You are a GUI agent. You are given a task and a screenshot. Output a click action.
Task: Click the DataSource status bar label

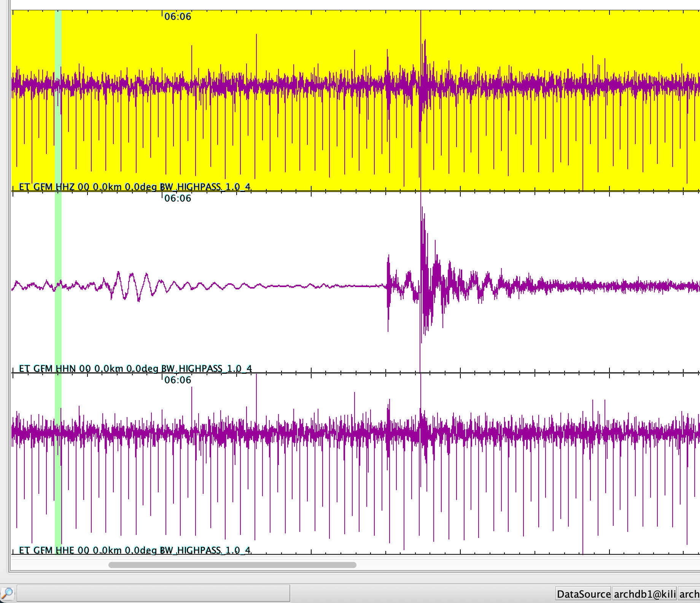583,594
